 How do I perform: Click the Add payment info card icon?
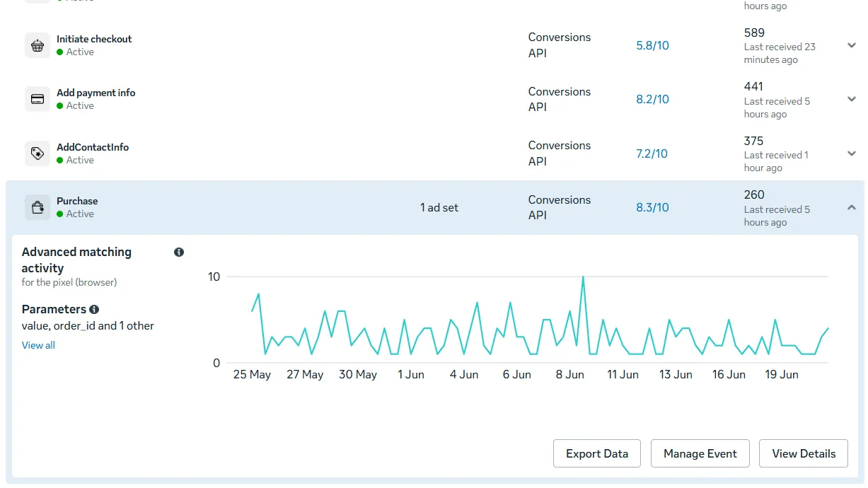click(x=37, y=99)
